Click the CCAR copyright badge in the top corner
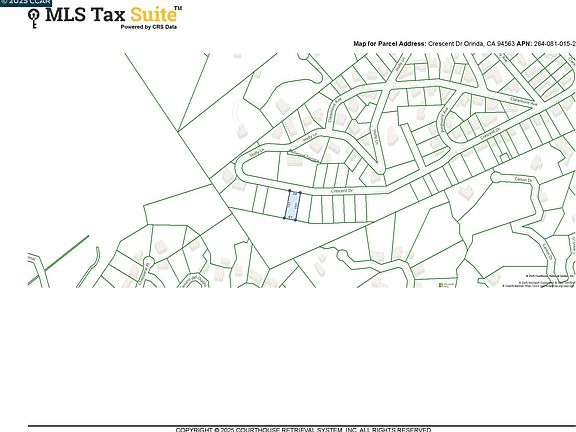This screenshot has width=576, height=432. pos(26,3)
